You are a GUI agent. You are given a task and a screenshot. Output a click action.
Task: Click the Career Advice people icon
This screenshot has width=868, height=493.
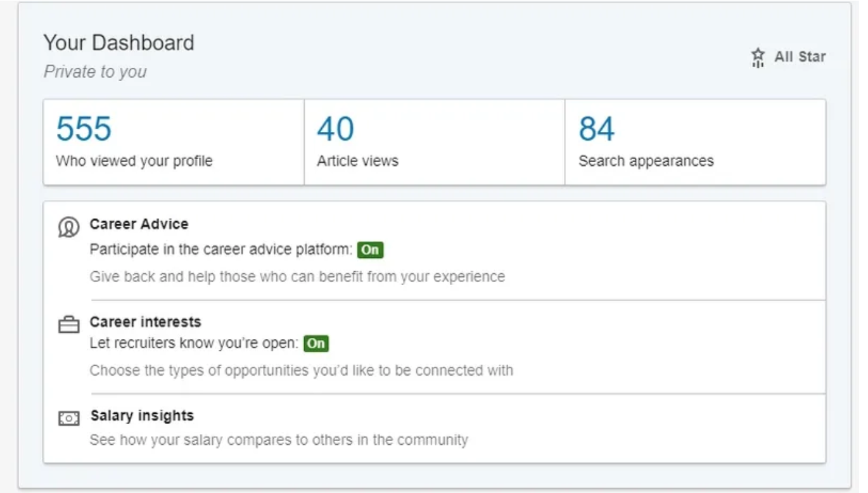point(69,227)
